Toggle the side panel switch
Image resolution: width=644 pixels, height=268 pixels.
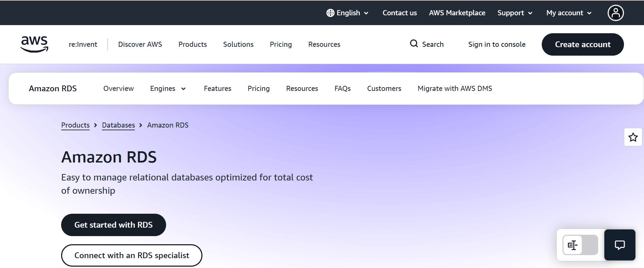point(580,245)
